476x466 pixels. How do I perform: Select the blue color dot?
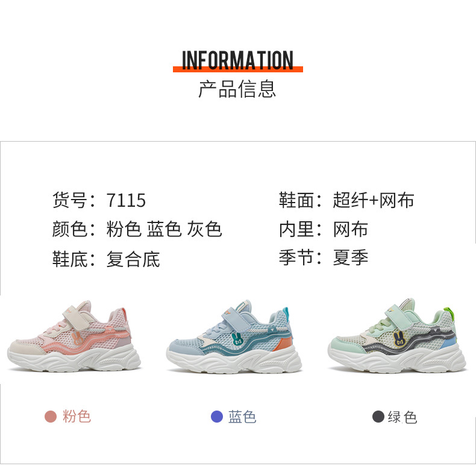[217, 417]
